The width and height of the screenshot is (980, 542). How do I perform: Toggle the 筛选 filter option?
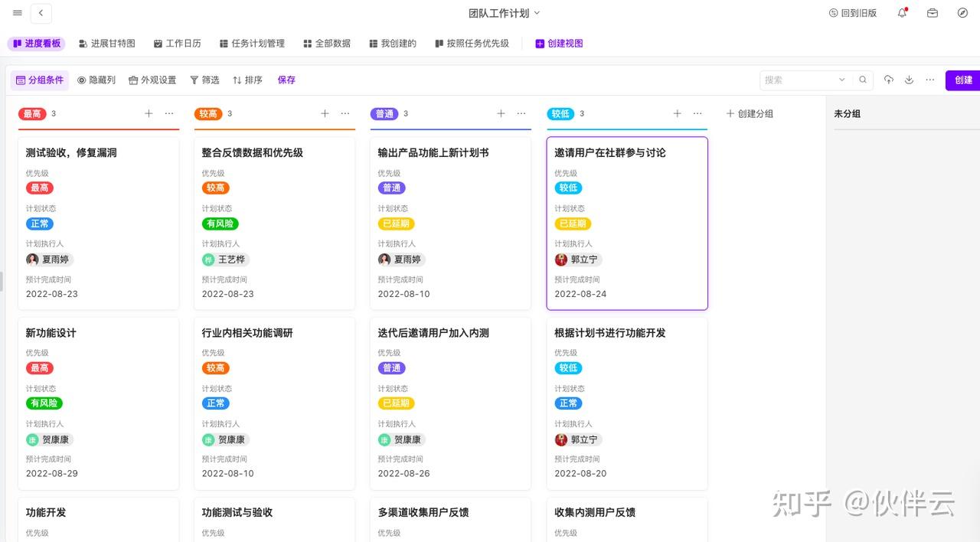pyautogui.click(x=204, y=80)
